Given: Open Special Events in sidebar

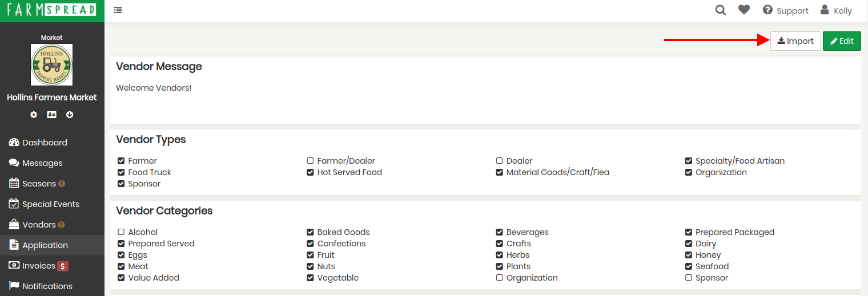Looking at the screenshot, I should [52, 204].
